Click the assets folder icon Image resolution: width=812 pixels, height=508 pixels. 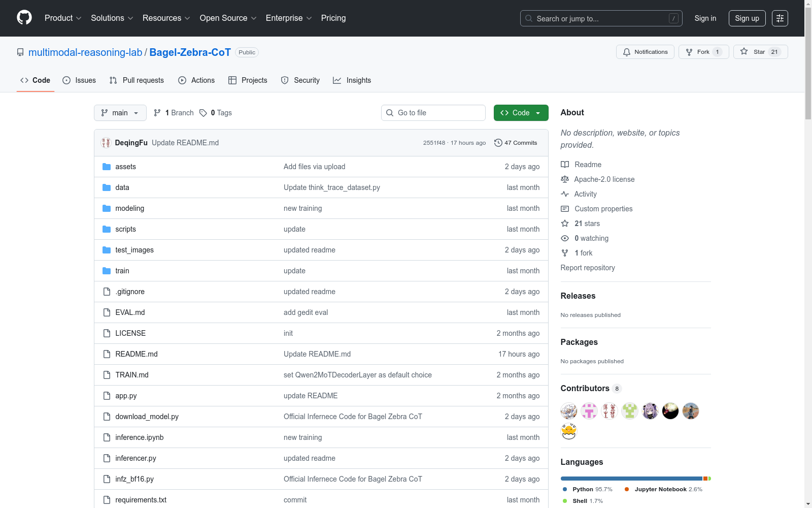pos(107,167)
